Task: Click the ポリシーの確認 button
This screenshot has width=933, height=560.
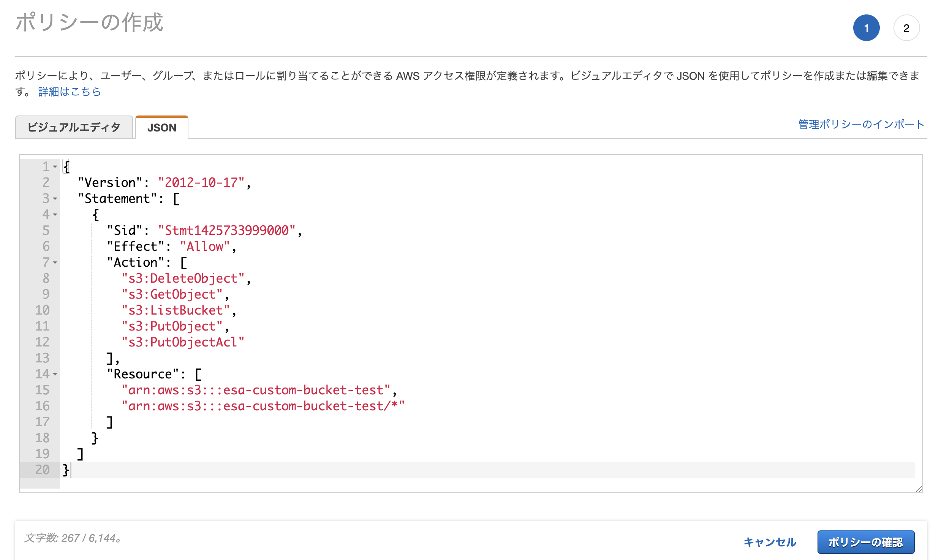Action: point(866,542)
